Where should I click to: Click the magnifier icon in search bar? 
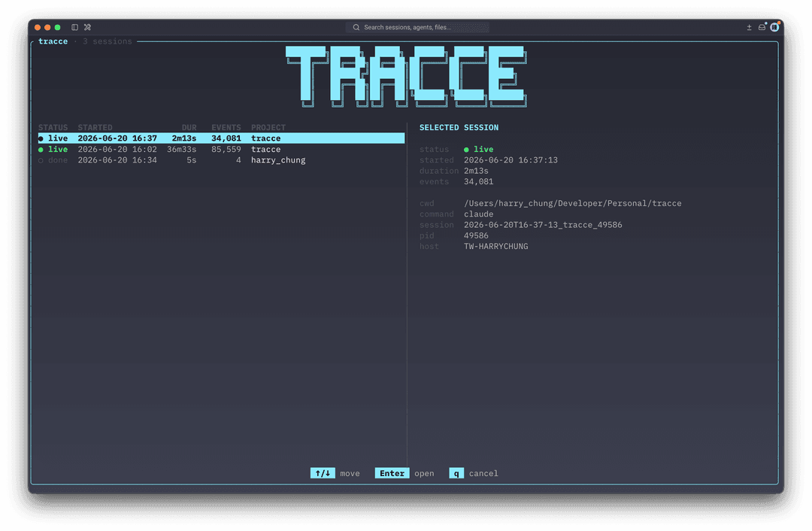356,28
